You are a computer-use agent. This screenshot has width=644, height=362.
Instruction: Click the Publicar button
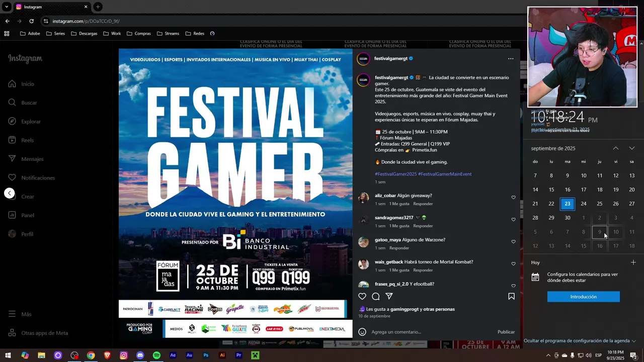(x=506, y=332)
